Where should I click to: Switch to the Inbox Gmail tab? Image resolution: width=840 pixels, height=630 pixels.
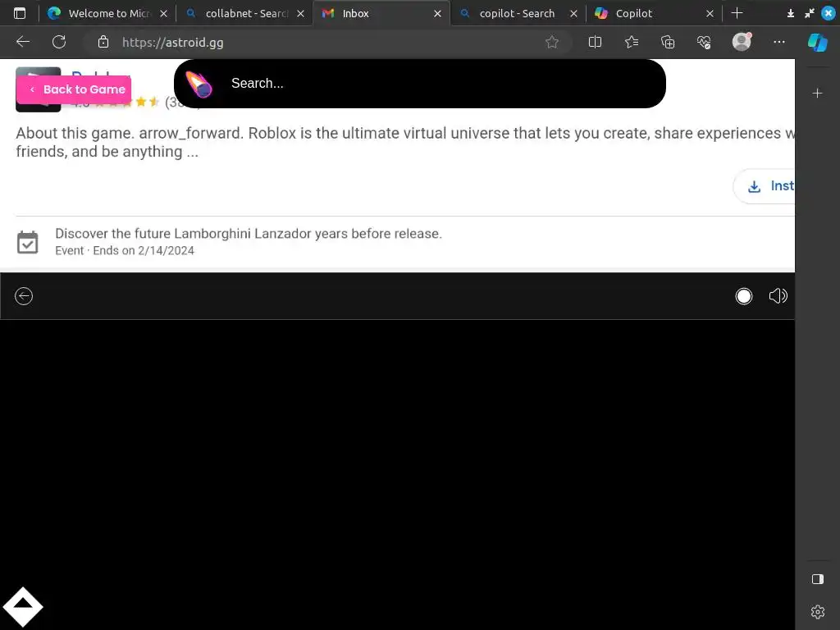(381, 13)
